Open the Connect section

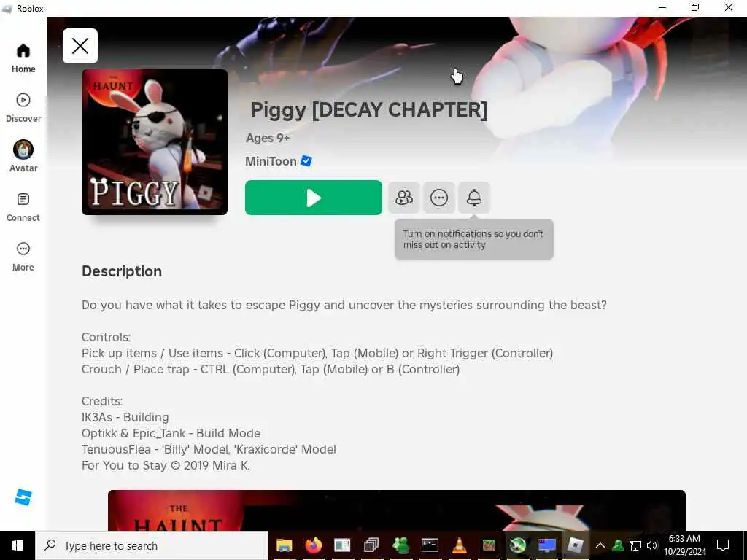tap(23, 207)
